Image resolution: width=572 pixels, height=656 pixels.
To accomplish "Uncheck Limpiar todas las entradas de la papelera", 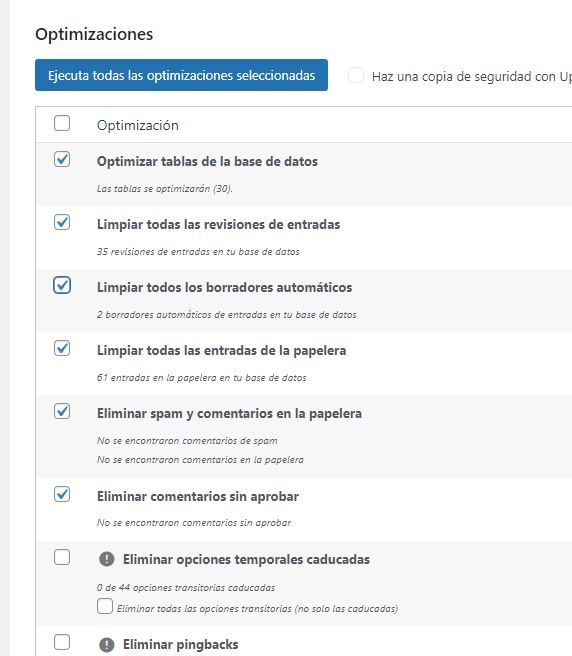I will pos(62,348).
